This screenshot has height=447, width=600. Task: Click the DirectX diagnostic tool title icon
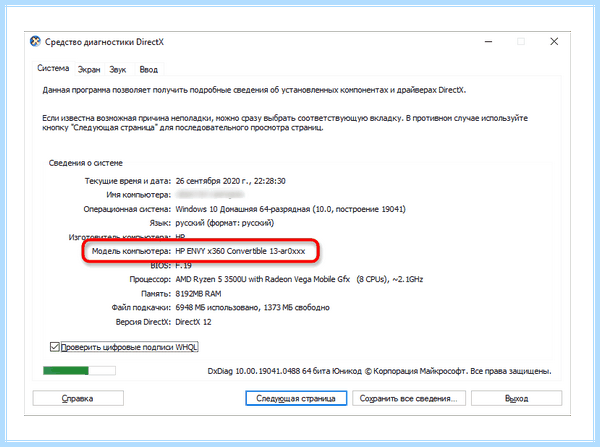35,41
